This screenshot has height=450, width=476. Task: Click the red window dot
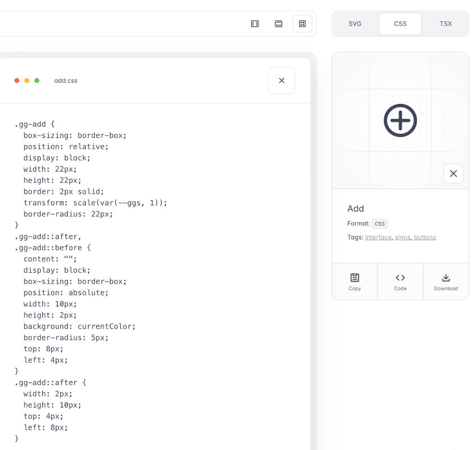(x=17, y=80)
